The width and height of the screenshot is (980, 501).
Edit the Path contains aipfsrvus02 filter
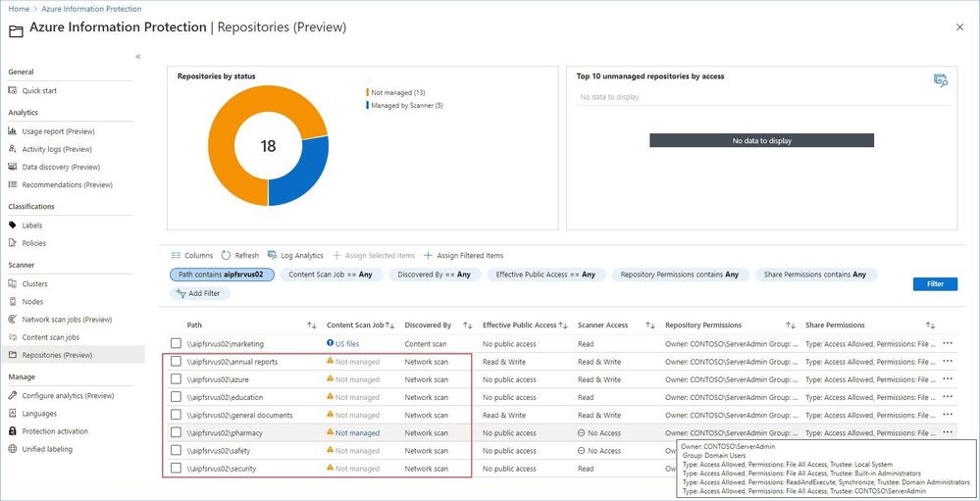(x=222, y=275)
